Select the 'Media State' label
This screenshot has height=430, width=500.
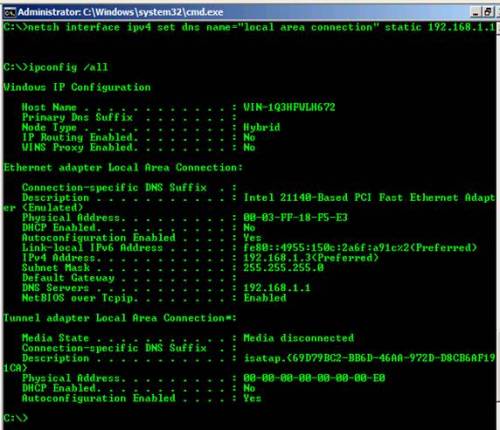click(x=55, y=338)
